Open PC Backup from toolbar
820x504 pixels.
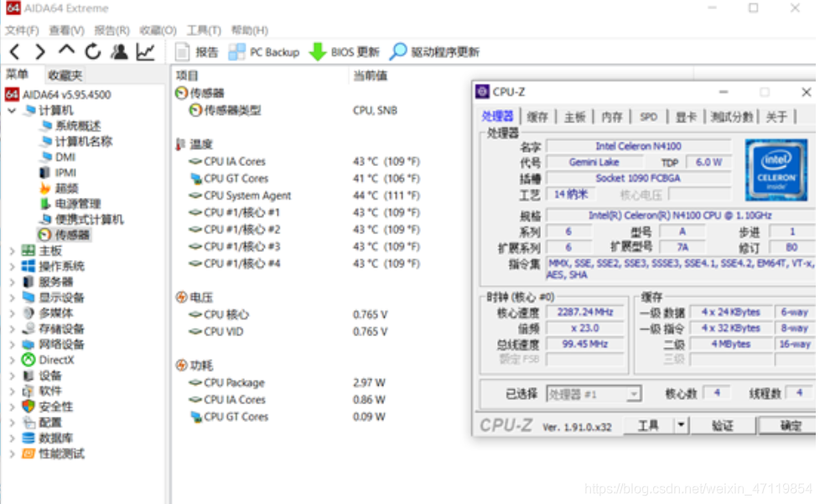(264, 52)
